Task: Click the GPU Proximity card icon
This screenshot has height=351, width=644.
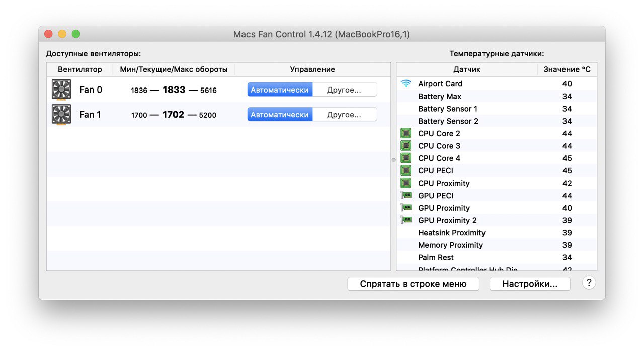Action: [x=406, y=208]
